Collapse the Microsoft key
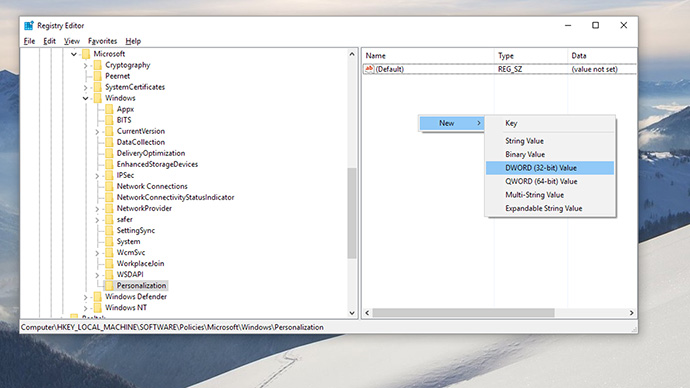This screenshot has height=388, width=690. 74,54
